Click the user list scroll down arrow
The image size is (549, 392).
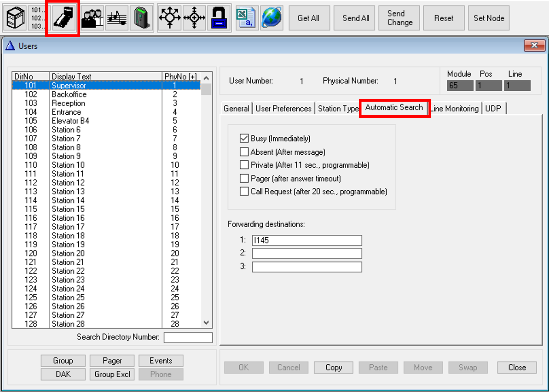[x=206, y=323]
